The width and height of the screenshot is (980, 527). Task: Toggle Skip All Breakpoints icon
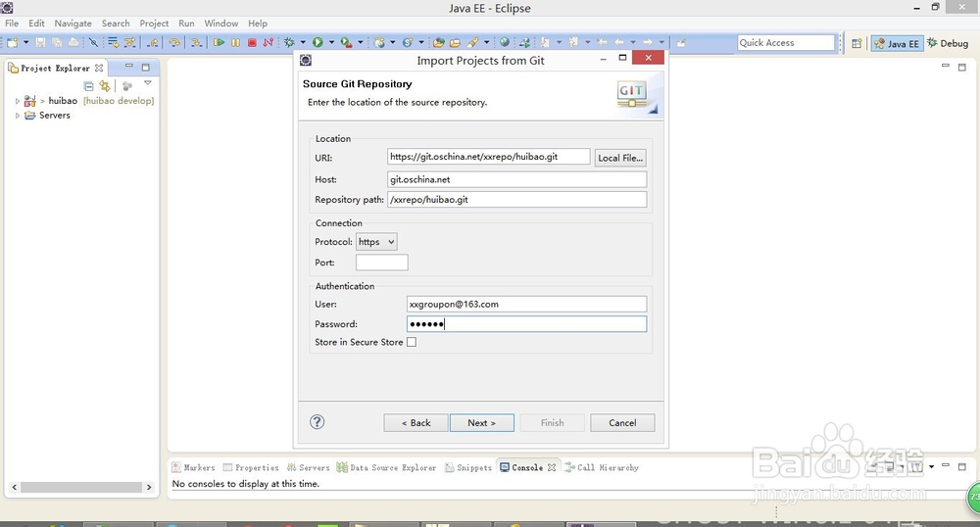pos(93,42)
